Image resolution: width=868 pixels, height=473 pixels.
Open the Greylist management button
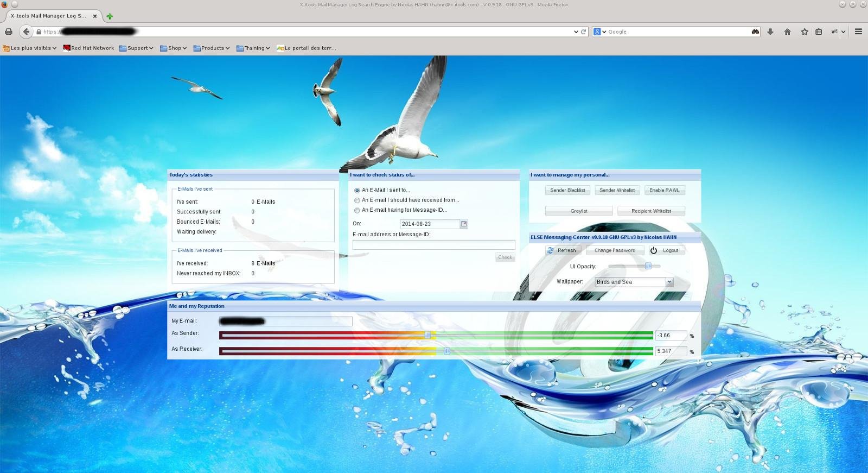[x=579, y=211]
